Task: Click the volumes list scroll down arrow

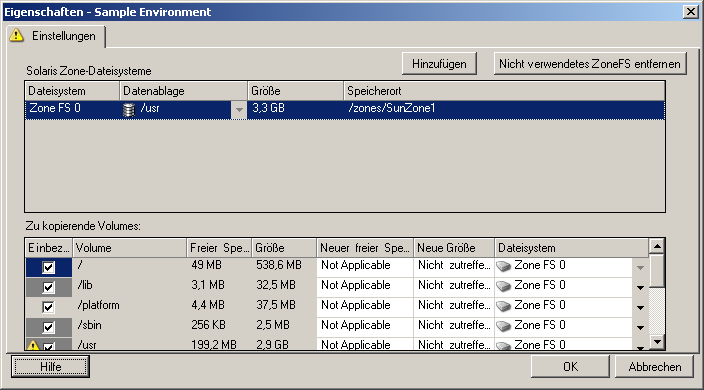Action: pyautogui.click(x=657, y=342)
